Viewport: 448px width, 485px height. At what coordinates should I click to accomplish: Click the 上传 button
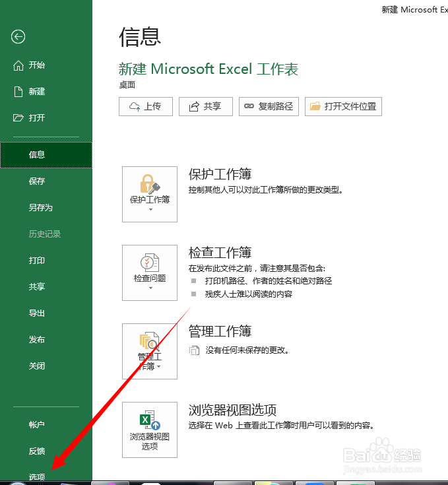click(x=146, y=107)
